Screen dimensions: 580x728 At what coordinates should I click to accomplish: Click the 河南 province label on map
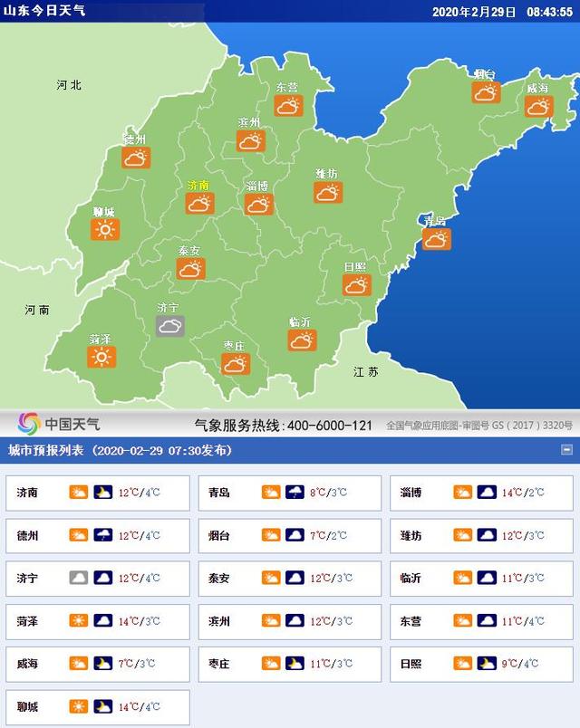(x=37, y=310)
